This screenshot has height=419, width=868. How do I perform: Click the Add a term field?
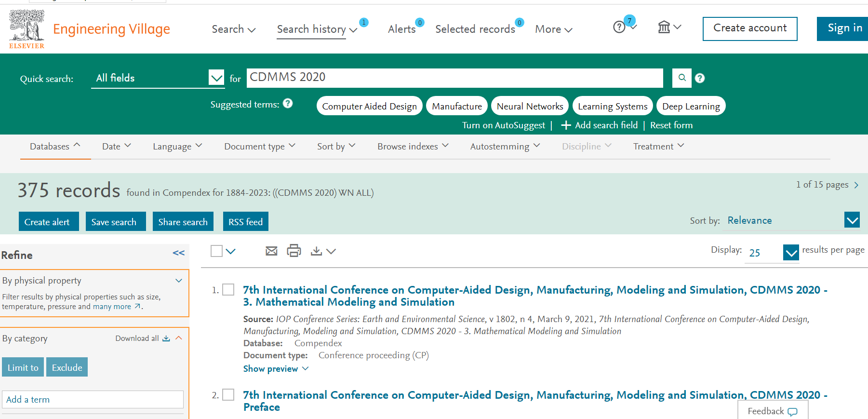(93, 399)
